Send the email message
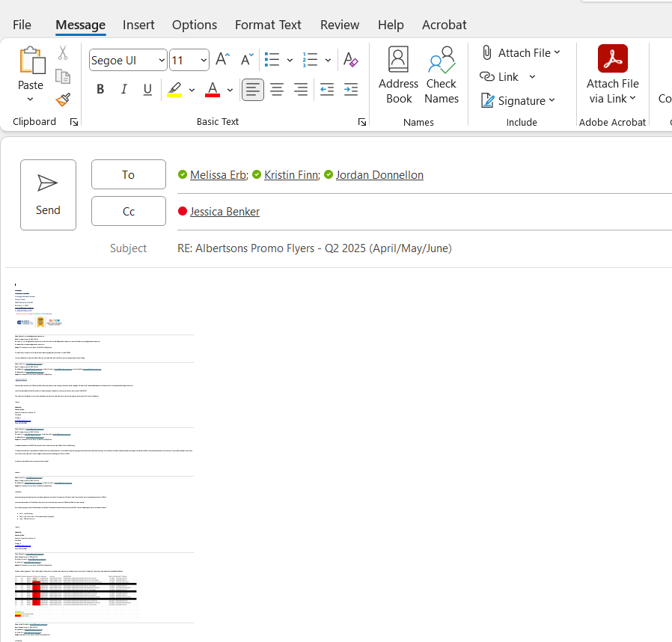Screen dimensions: 672x642 point(48,195)
